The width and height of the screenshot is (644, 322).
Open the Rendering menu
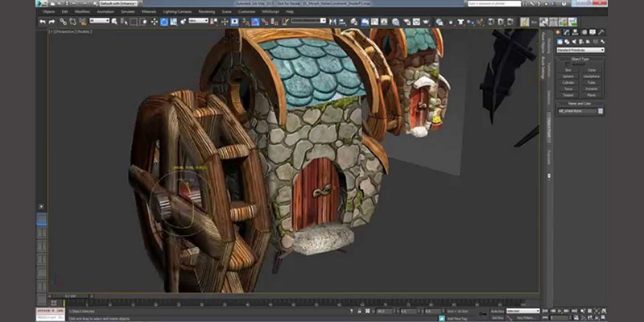pos(207,11)
